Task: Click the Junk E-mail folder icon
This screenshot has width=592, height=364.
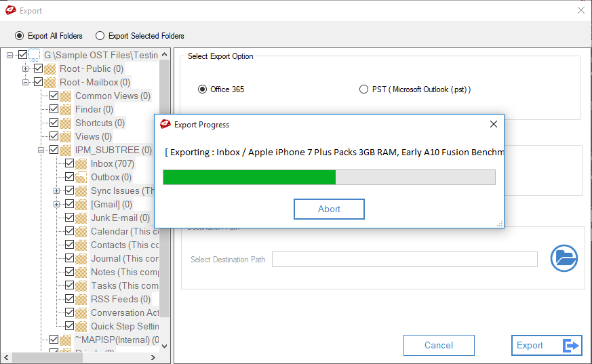Action: [x=81, y=218]
